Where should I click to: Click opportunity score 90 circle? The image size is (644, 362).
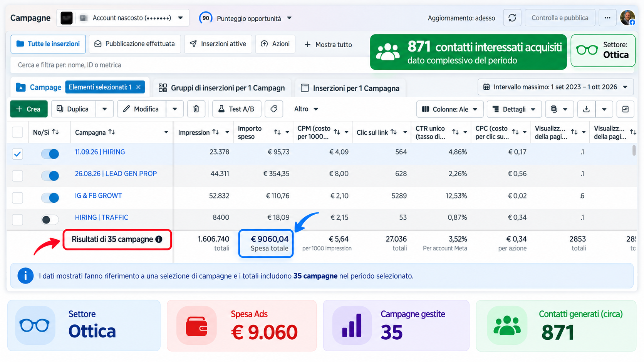pos(206,18)
